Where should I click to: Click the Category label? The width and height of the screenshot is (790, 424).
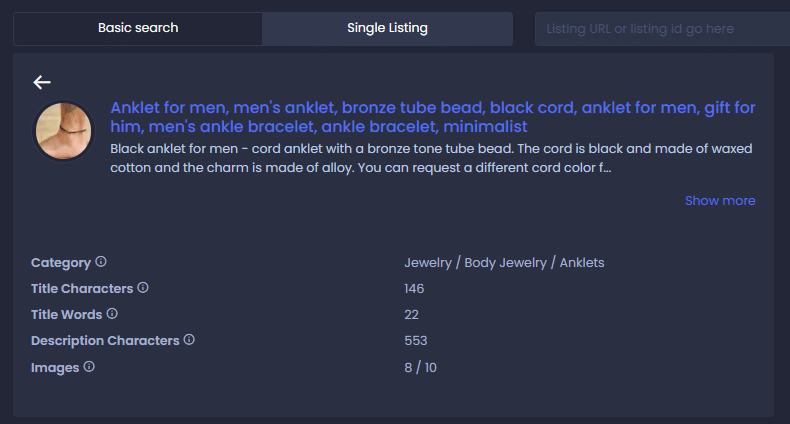point(61,263)
